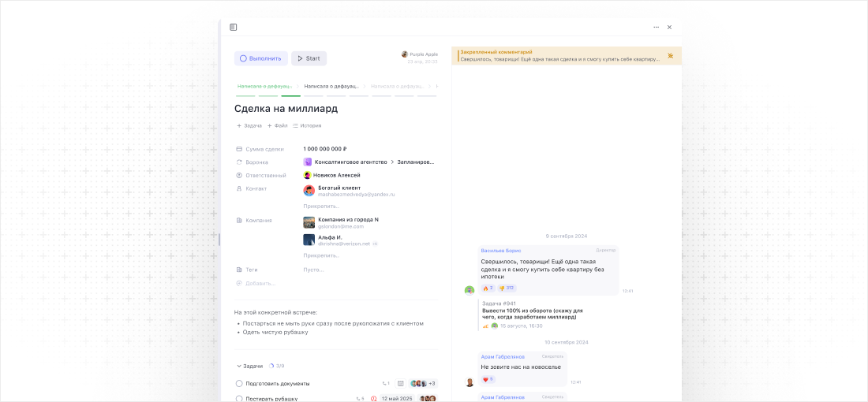Check off task Постирать рубашку
This screenshot has width=868, height=402.
coord(239,399)
